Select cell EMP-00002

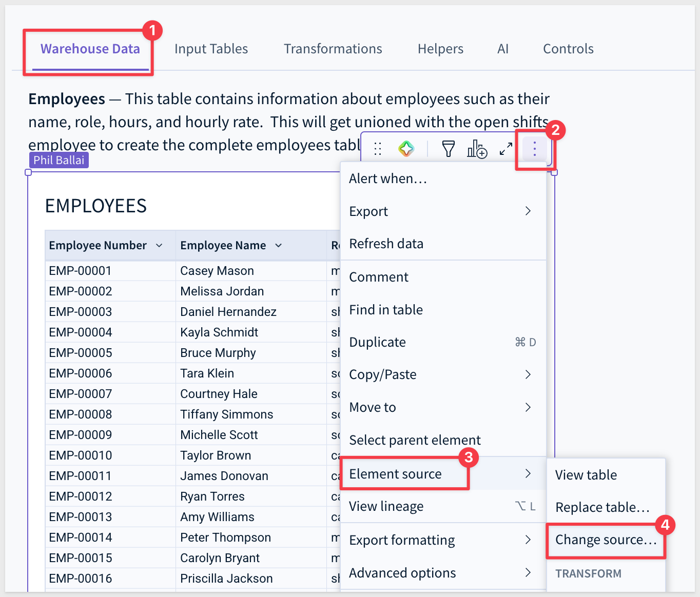[110, 291]
